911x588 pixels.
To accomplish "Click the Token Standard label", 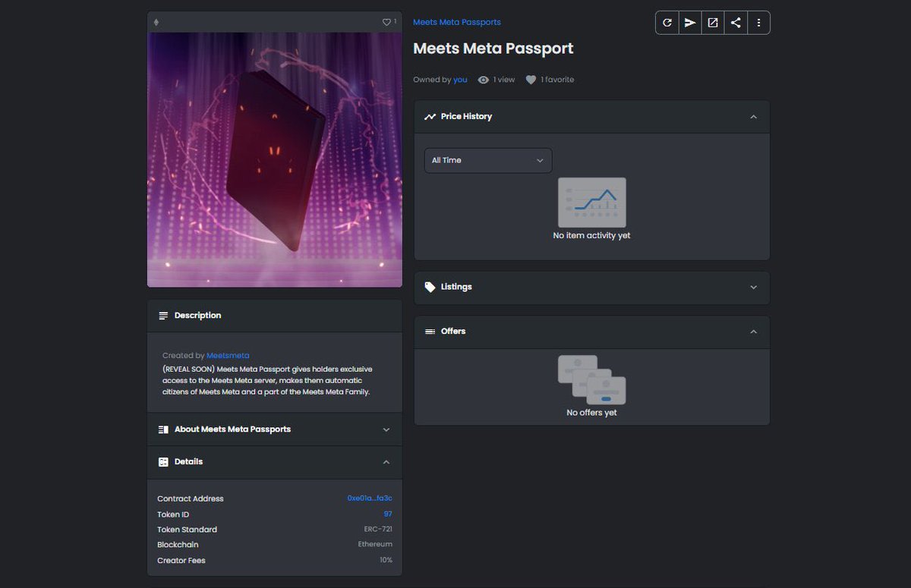I will [x=187, y=530].
